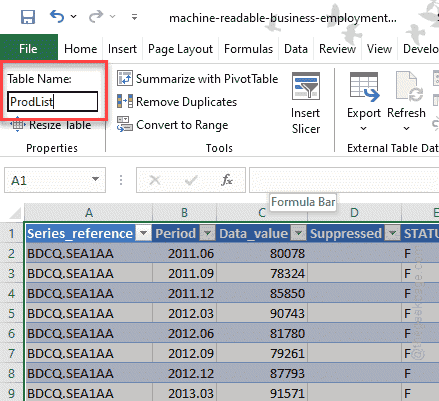Click Remove Duplicates button
This screenshot has height=401, width=439.
click(x=177, y=102)
